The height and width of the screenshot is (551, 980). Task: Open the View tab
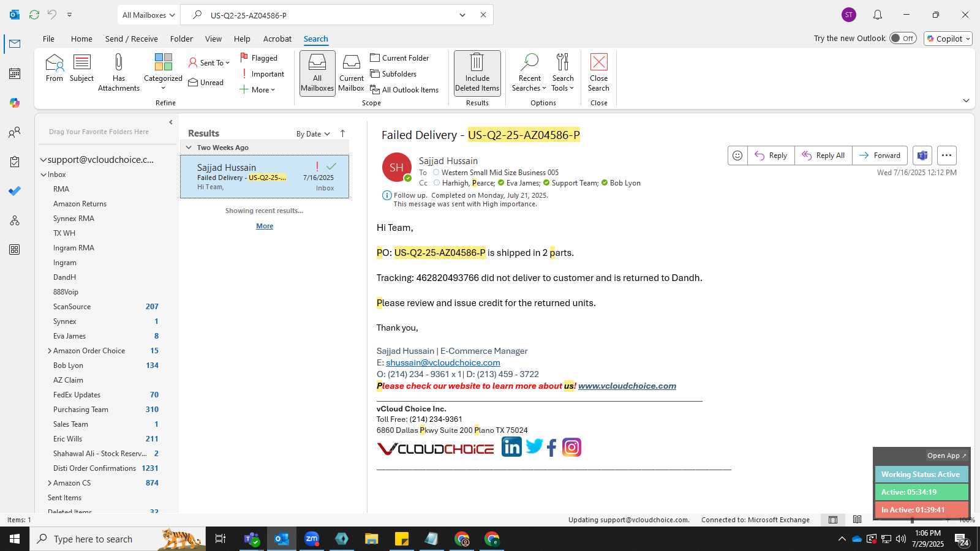(x=213, y=39)
